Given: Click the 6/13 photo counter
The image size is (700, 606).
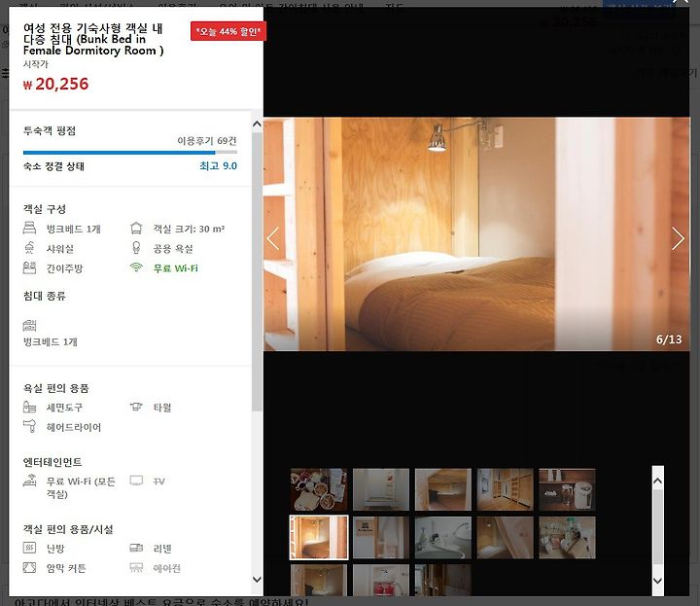Looking at the screenshot, I should [x=669, y=339].
